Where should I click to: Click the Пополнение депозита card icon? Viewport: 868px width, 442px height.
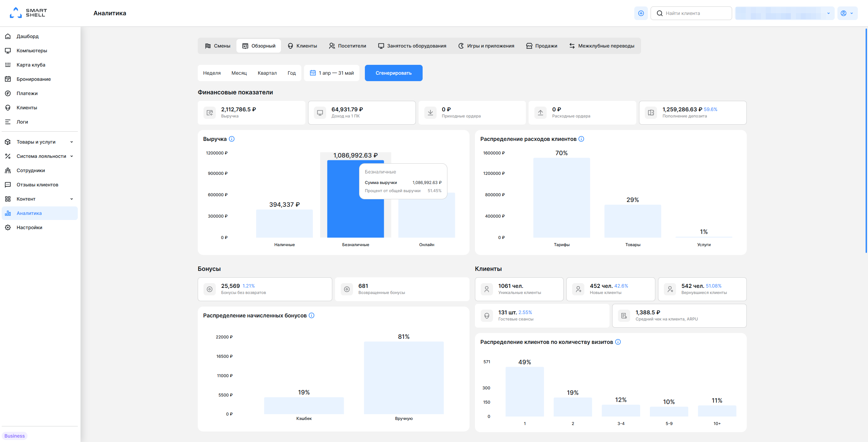(x=651, y=113)
